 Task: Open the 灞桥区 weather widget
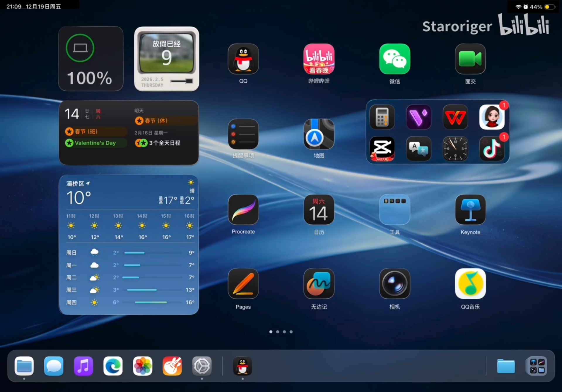tap(129, 245)
